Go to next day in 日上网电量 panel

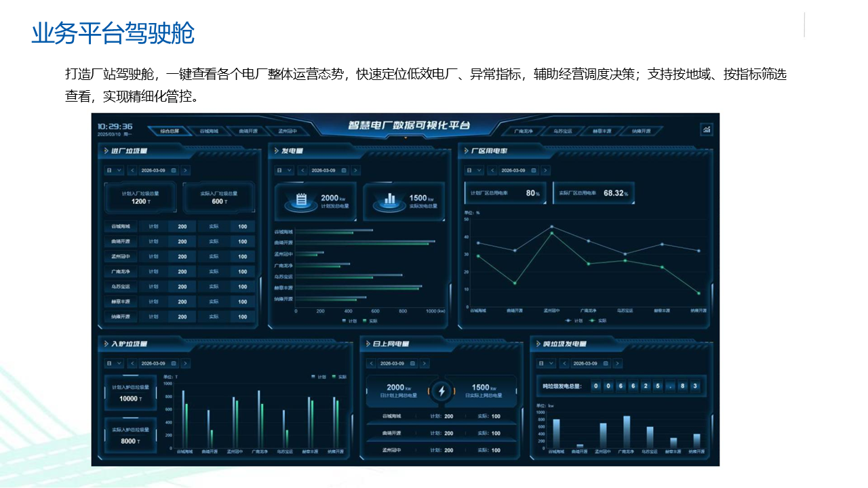[425, 364]
